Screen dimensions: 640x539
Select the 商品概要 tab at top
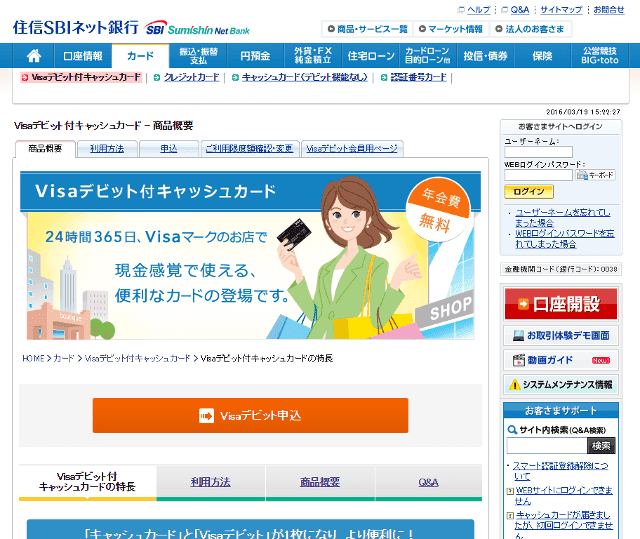[x=45, y=149]
